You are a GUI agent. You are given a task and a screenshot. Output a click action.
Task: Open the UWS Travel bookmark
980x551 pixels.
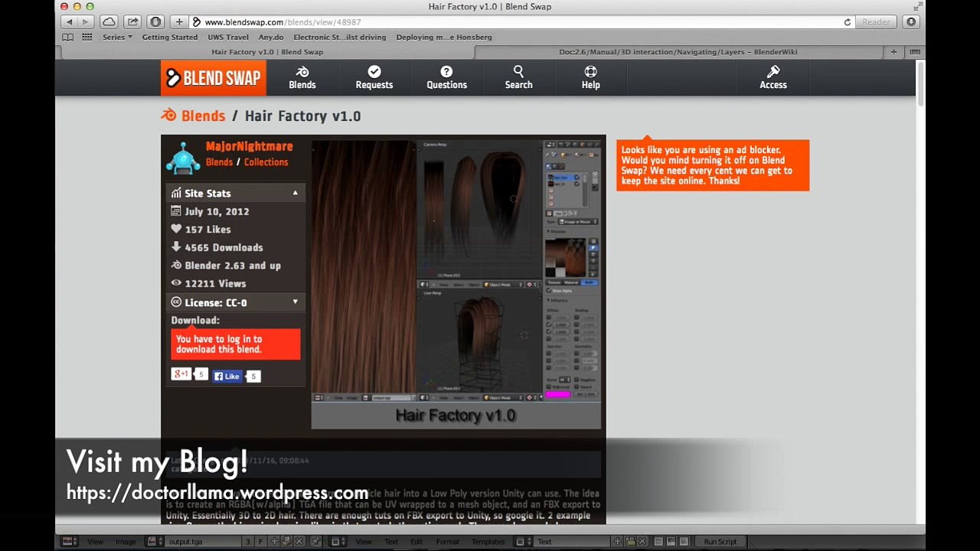pyautogui.click(x=228, y=37)
